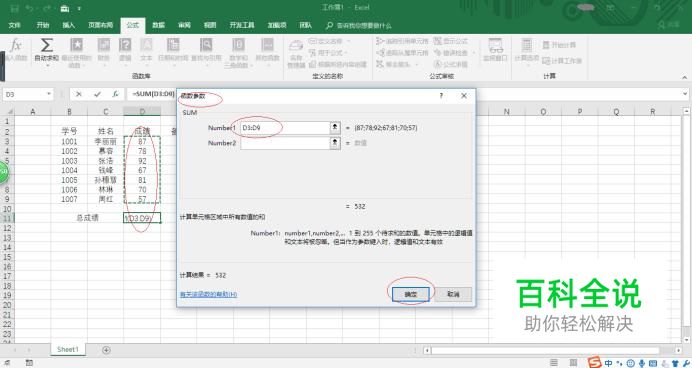
Task: Switch to the Home ribbon tab
Action: pos(43,25)
